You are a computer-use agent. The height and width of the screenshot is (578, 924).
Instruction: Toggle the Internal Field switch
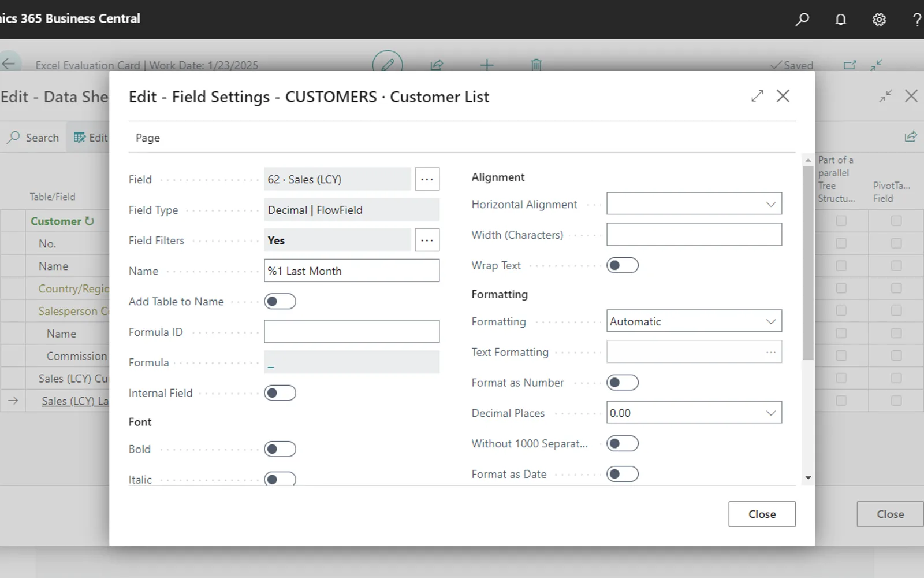tap(280, 393)
